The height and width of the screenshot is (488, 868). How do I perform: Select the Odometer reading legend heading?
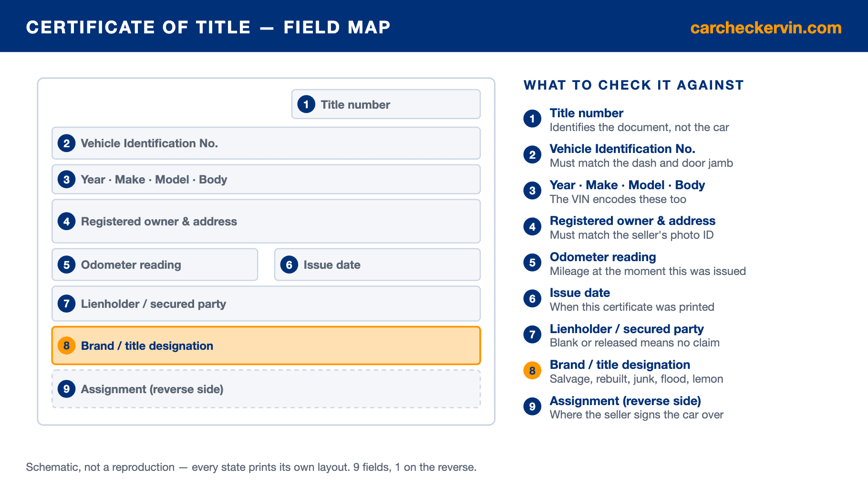click(x=603, y=257)
